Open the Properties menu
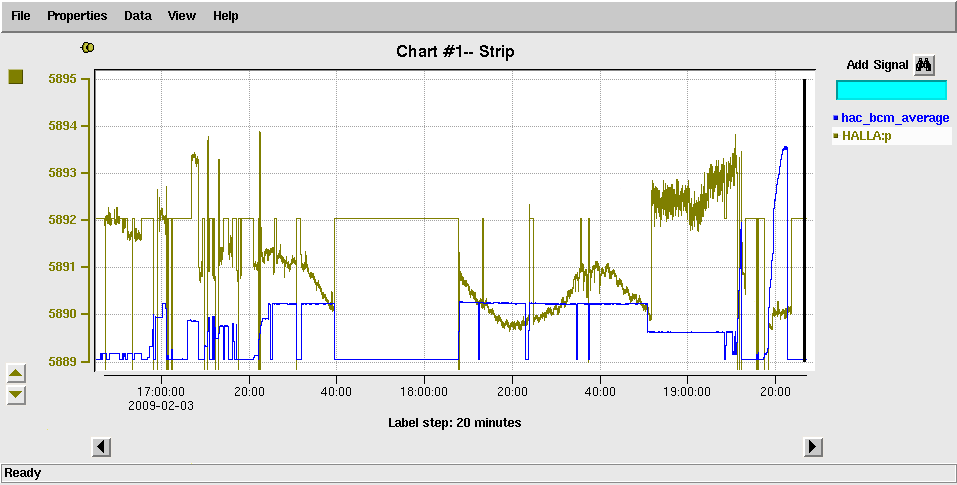The width and height of the screenshot is (957, 485). [77, 16]
